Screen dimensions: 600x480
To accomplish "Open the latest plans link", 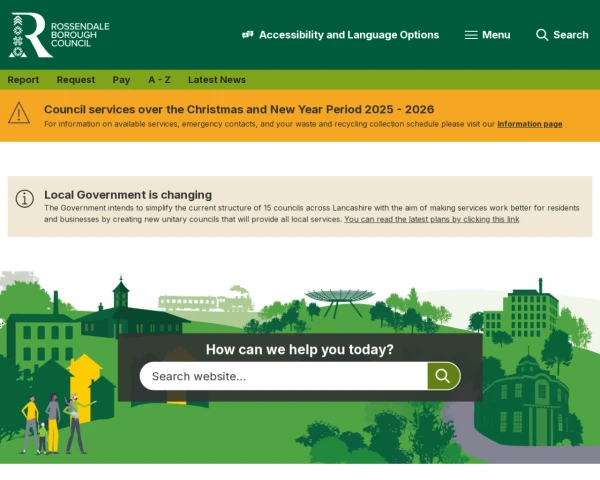I will [x=431, y=219].
